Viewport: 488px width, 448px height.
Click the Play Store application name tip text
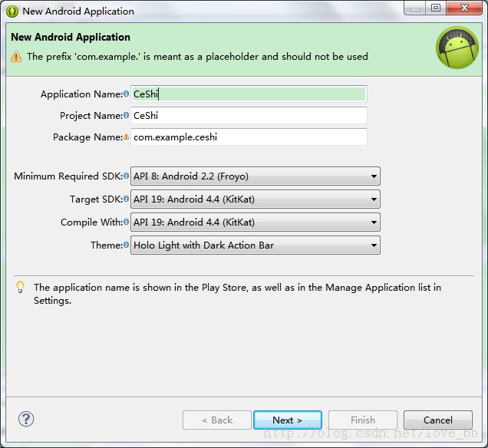point(237,294)
